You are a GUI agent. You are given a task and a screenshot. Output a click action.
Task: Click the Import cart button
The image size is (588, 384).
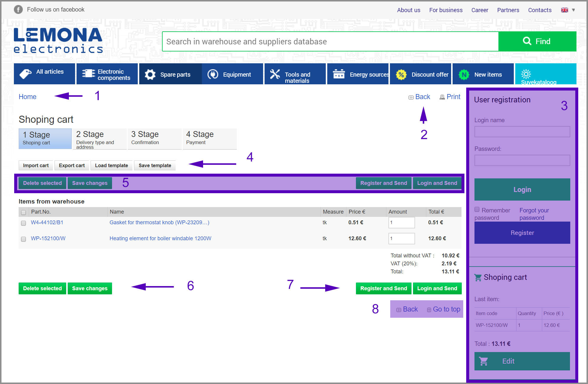coord(36,165)
